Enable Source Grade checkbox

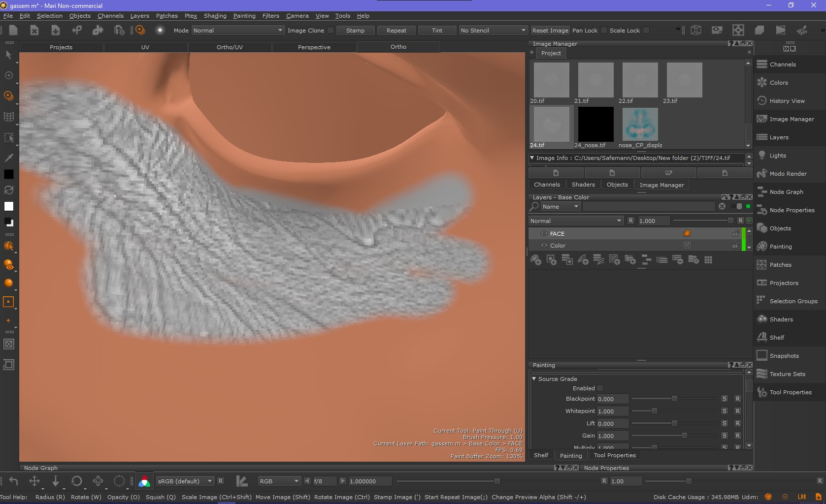(600, 388)
